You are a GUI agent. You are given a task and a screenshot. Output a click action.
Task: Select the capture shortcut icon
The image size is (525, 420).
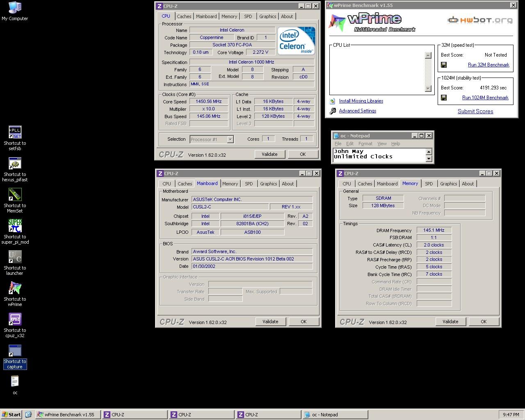pyautogui.click(x=15, y=350)
